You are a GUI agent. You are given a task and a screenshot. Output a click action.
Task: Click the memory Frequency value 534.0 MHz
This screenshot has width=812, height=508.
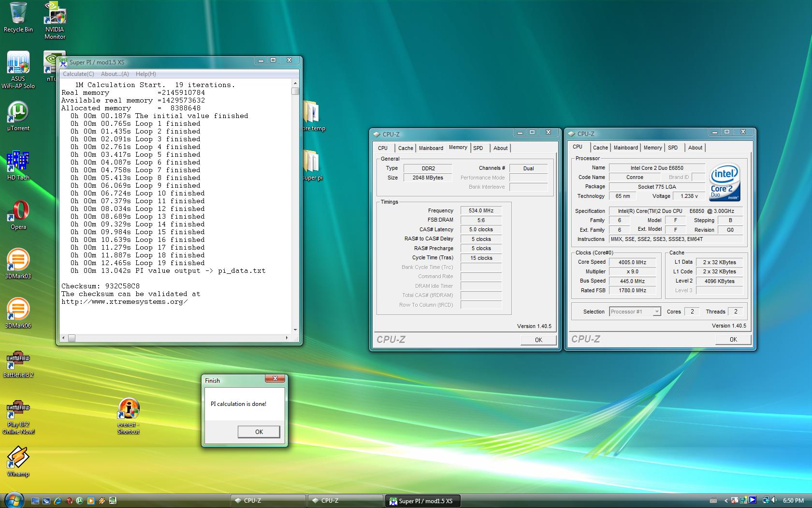481,210
